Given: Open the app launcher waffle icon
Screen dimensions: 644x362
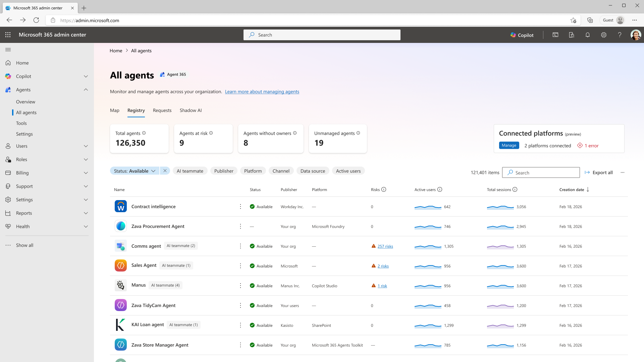Looking at the screenshot, I should [x=8, y=35].
